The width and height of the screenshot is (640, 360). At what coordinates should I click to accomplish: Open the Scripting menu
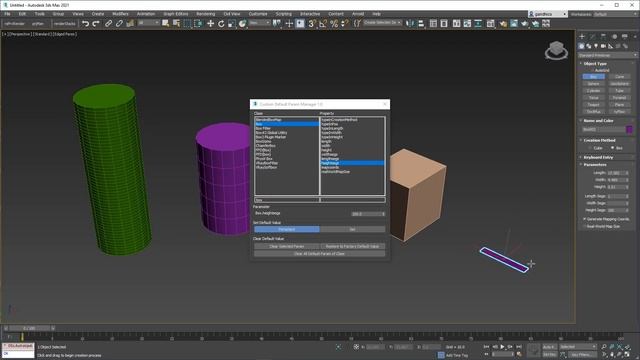[x=283, y=14]
